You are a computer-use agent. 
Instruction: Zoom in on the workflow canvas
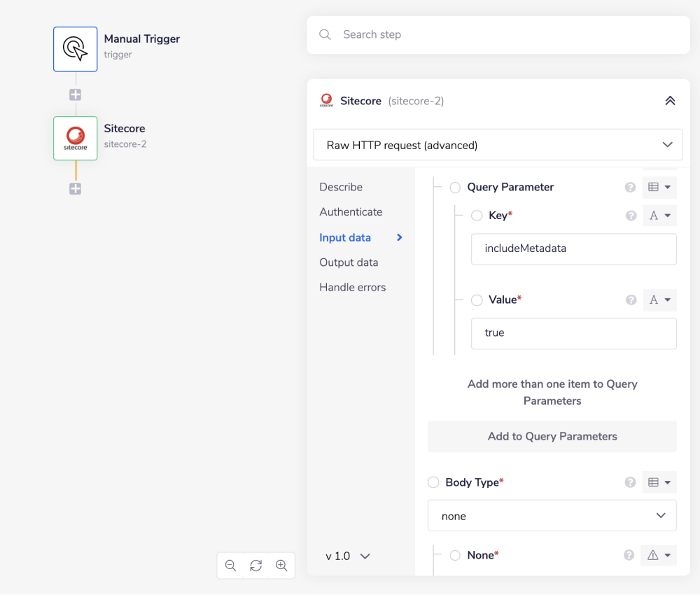pyautogui.click(x=281, y=566)
